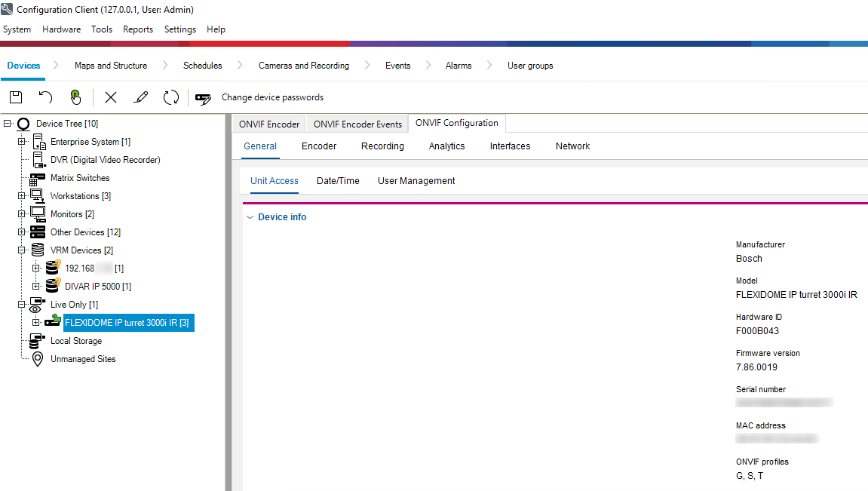Viewport: 868px width, 491px height.
Task: Collapse the VRM Devices tree node
Action: (x=22, y=250)
